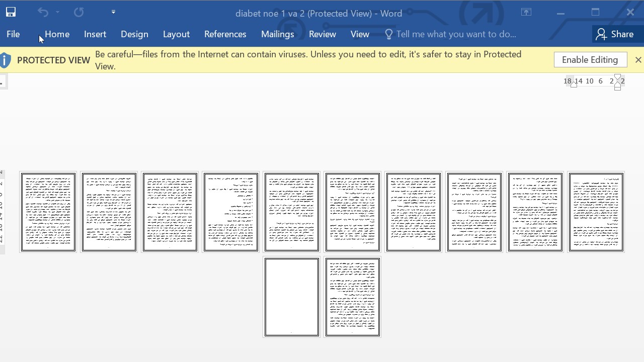This screenshot has width=644, height=362.
Task: Click the Redo circular arrow icon
Action: coord(79,13)
